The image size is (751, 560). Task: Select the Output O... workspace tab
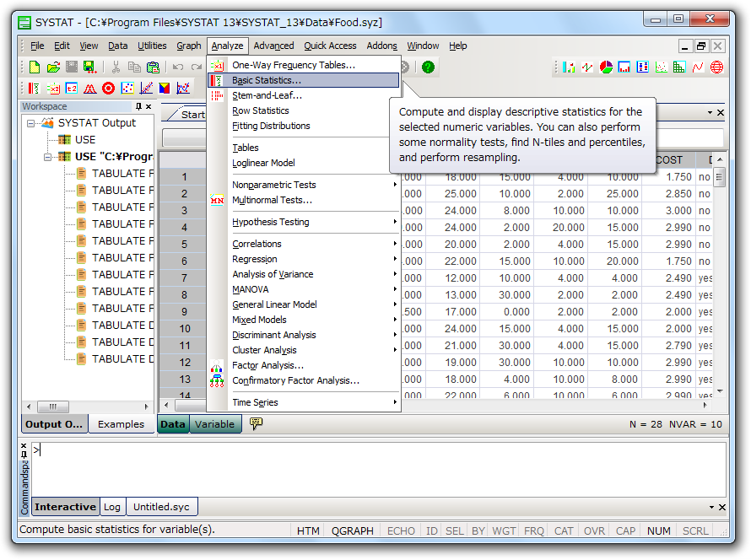point(54,424)
